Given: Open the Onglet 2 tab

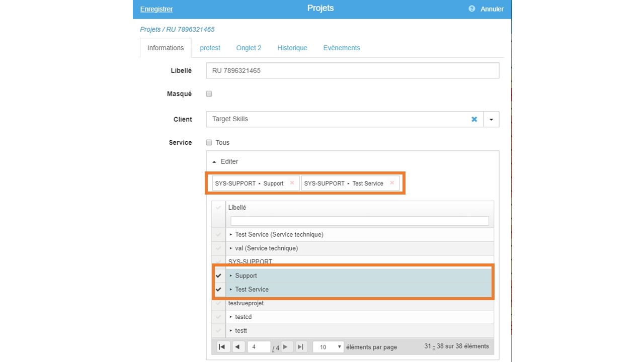Looking at the screenshot, I should pyautogui.click(x=249, y=48).
